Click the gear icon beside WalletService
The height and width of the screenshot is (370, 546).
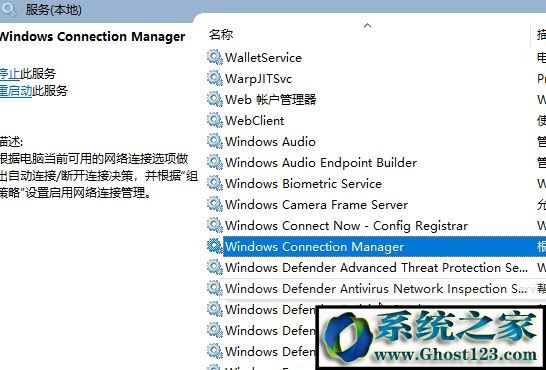coord(214,57)
